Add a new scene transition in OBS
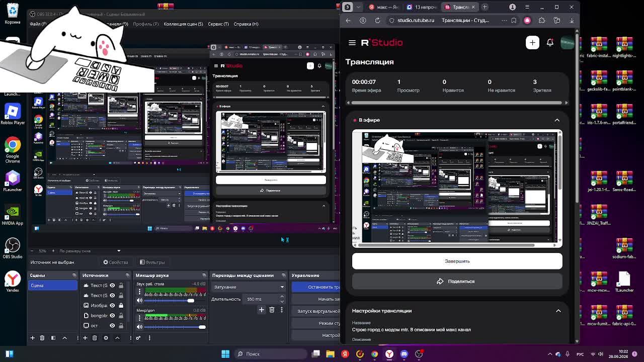This screenshot has height=362, width=644. 262,310
